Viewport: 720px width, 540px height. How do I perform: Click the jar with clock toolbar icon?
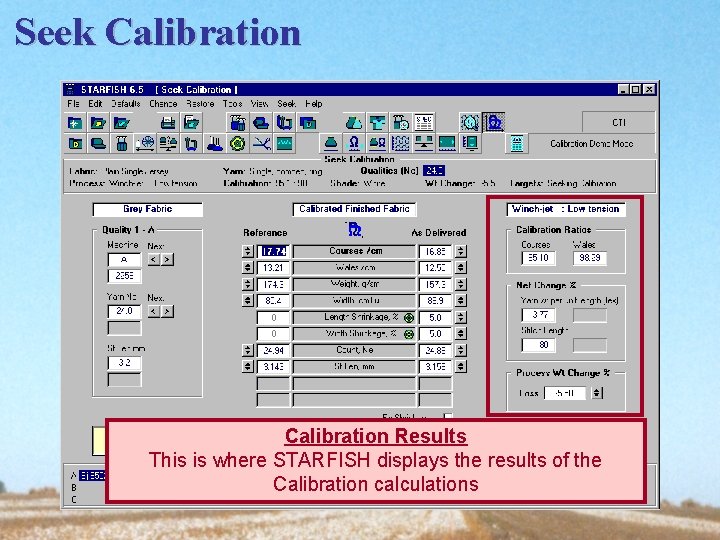[400, 123]
